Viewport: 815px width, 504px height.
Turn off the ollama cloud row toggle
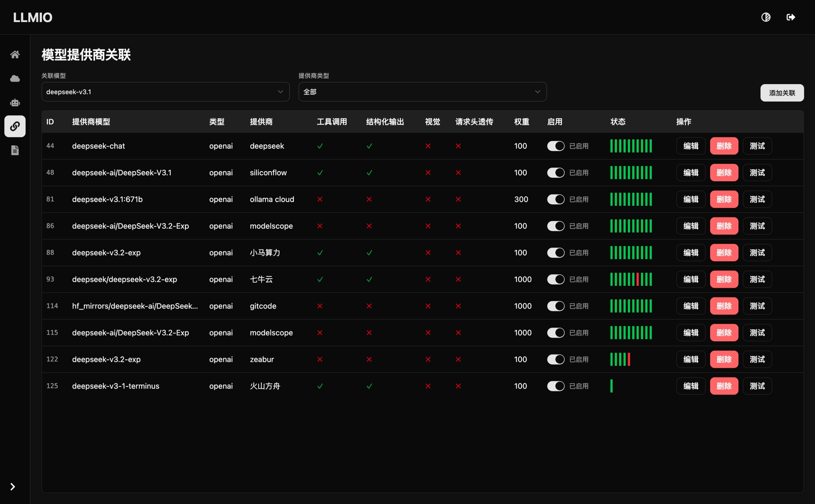(x=555, y=199)
